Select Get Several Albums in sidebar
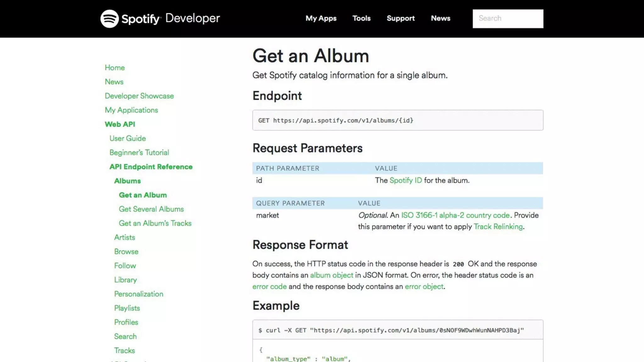Viewport: 644px width, 362px height. point(151,209)
